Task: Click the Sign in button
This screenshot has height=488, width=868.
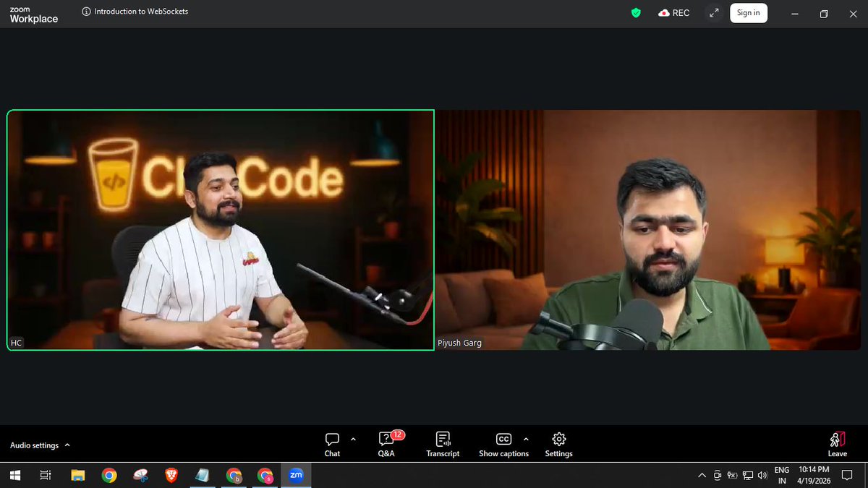Action: [x=748, y=12]
